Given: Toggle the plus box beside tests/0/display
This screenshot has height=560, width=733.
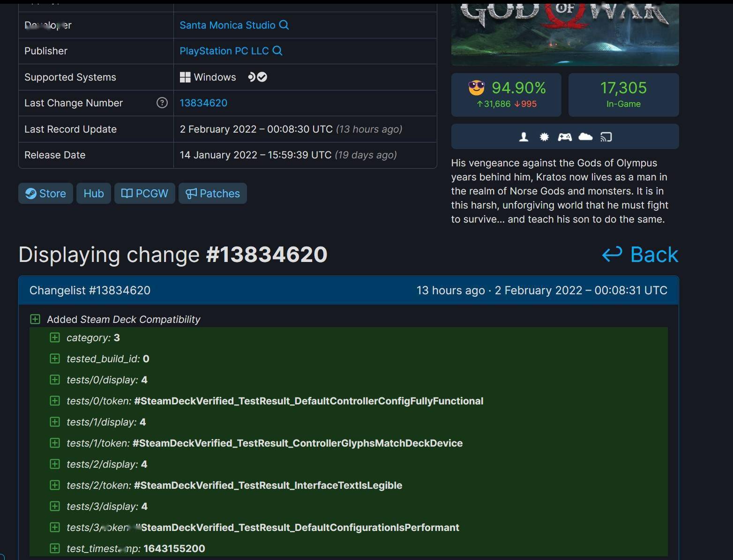Looking at the screenshot, I should tap(55, 380).
